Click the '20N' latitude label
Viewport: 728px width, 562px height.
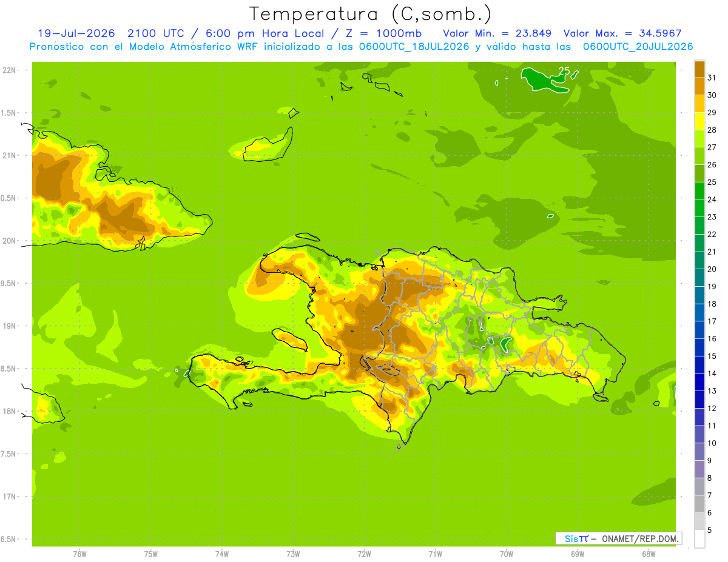click(10, 241)
